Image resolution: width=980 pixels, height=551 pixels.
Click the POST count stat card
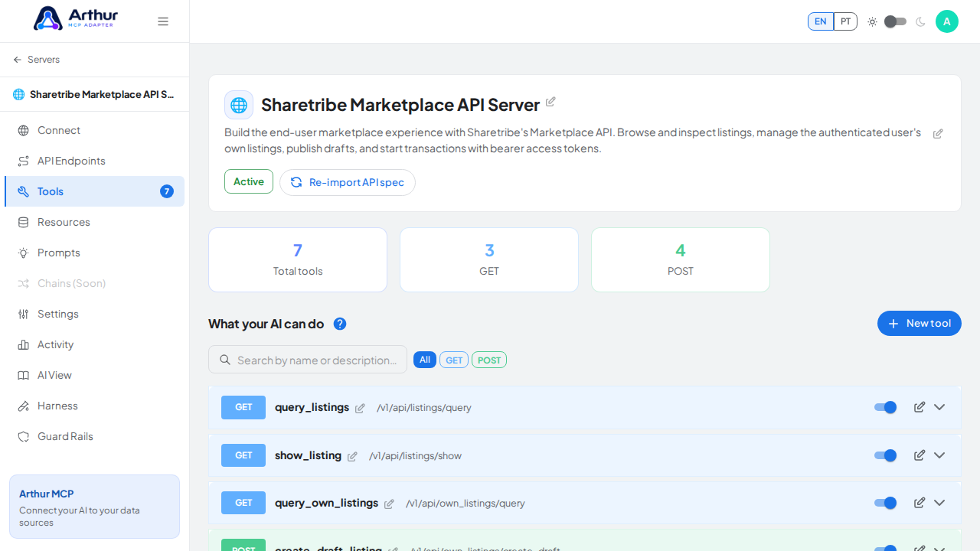(681, 259)
